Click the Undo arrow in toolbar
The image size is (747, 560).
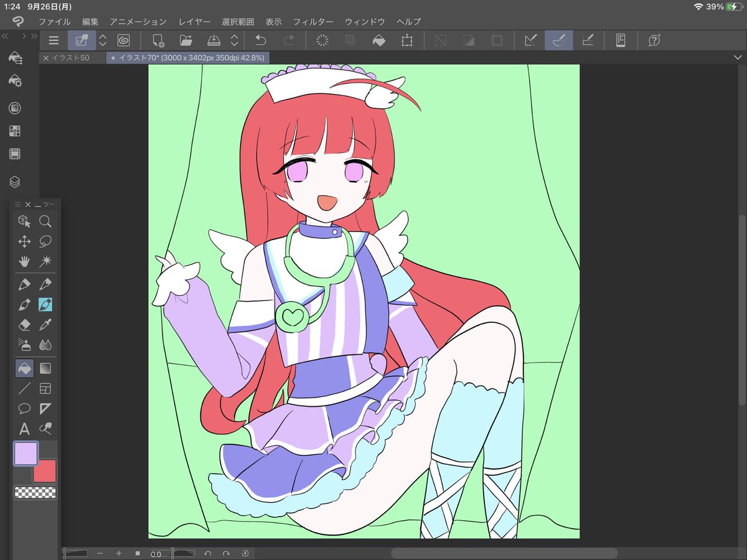[x=260, y=40]
